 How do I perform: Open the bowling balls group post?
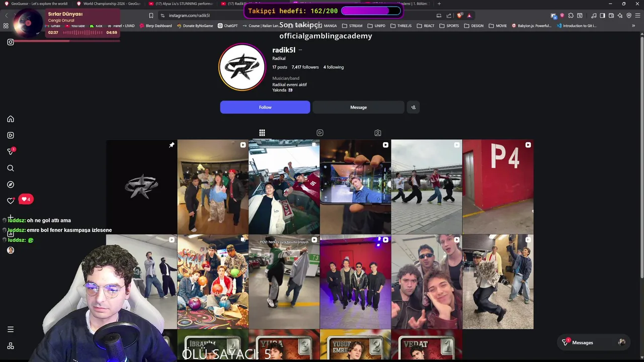coord(213,282)
